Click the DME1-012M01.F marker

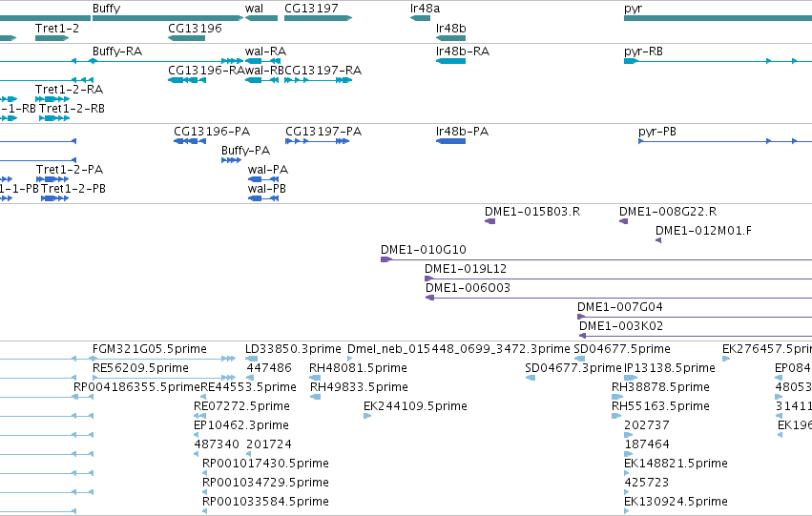point(658,240)
